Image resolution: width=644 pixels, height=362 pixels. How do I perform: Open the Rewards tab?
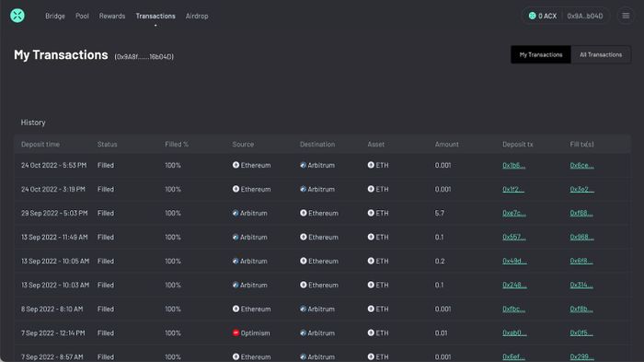click(x=112, y=16)
